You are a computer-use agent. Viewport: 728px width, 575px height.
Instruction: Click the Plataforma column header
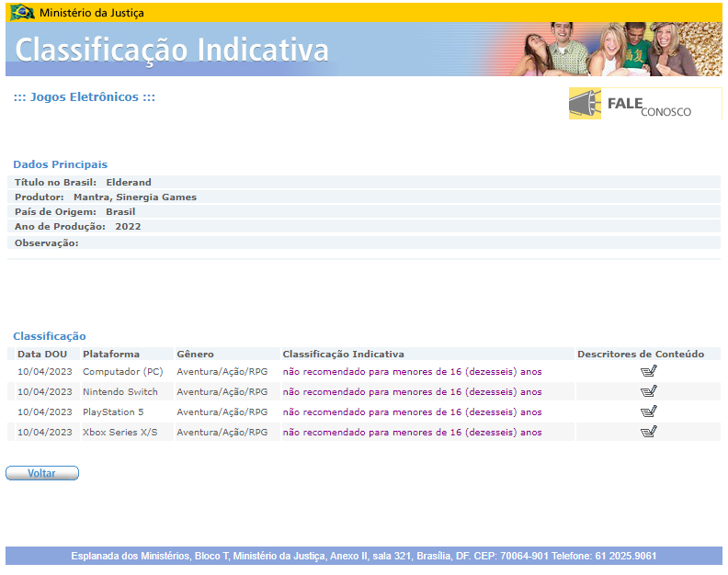tap(111, 354)
